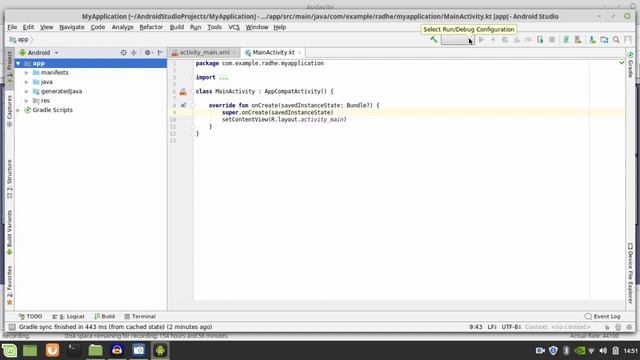The image size is (640, 360).
Task: Open Project Structure icon in toolbar
Action: pos(604,40)
